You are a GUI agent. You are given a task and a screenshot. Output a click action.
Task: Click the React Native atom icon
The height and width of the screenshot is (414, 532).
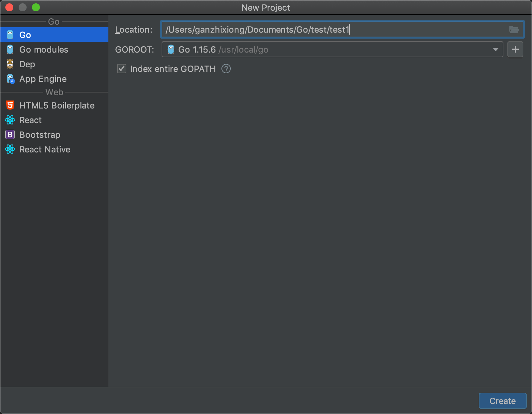point(10,149)
